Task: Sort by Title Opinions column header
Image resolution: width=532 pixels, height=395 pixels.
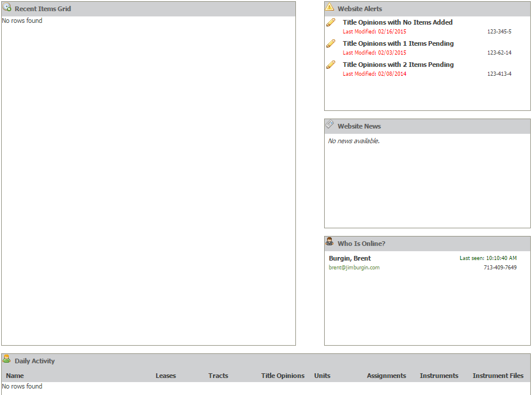Action: pyautogui.click(x=283, y=376)
